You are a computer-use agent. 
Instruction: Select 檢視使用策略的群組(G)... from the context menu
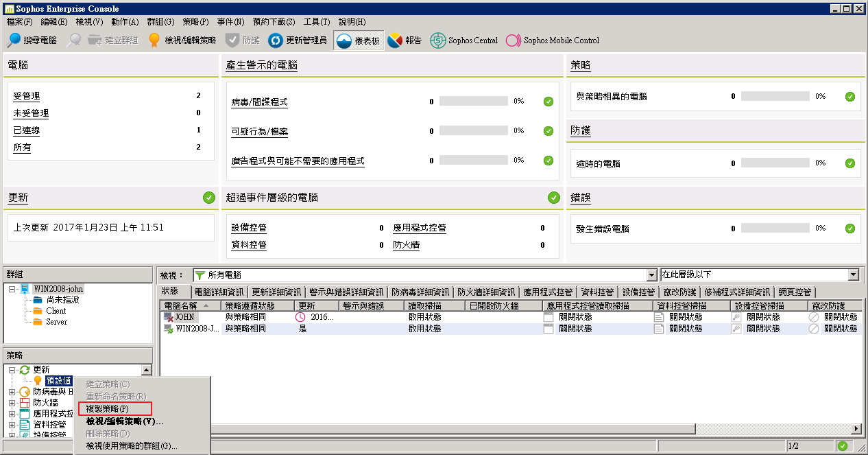pos(132,446)
